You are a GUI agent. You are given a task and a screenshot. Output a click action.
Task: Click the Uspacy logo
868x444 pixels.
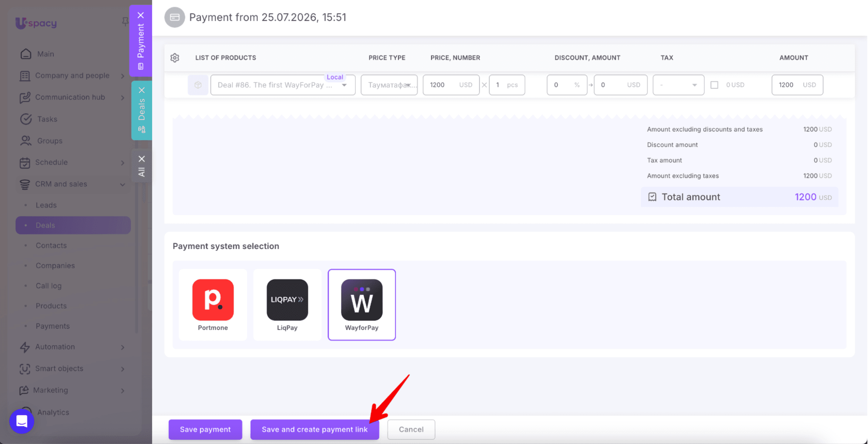36,23
